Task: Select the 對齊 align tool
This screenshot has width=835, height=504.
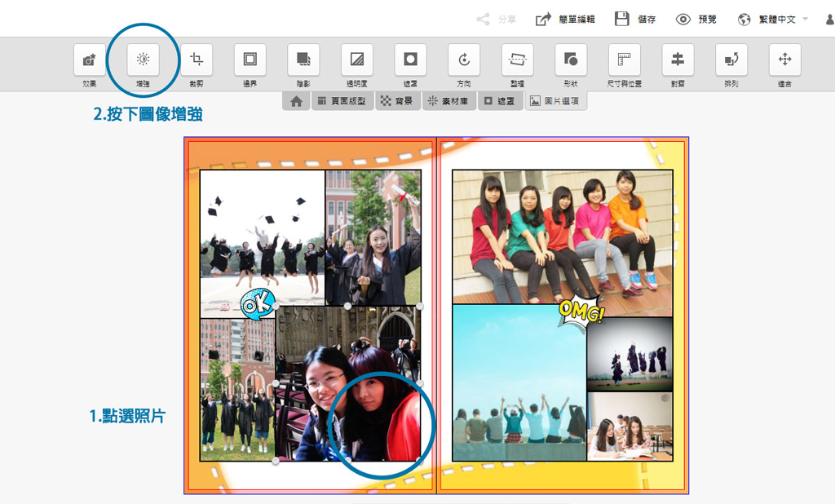Action: pyautogui.click(x=678, y=60)
